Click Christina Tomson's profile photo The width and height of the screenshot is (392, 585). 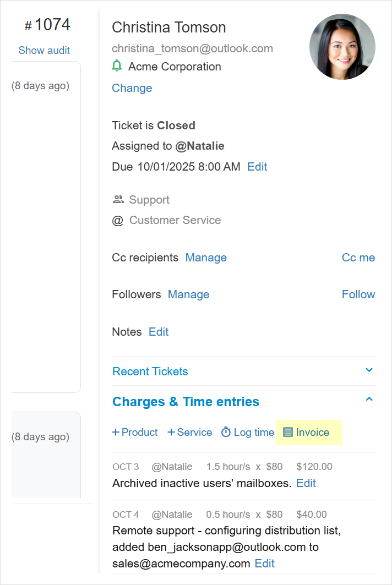[x=342, y=46]
